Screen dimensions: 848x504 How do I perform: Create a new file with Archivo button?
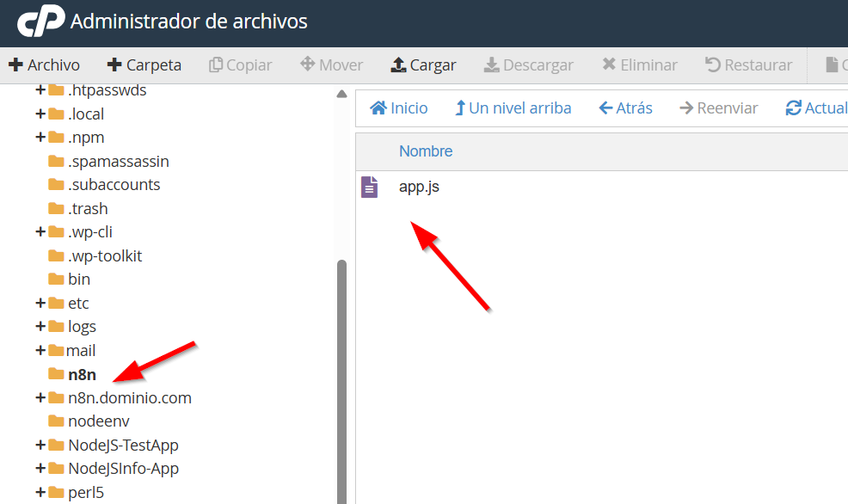point(45,65)
